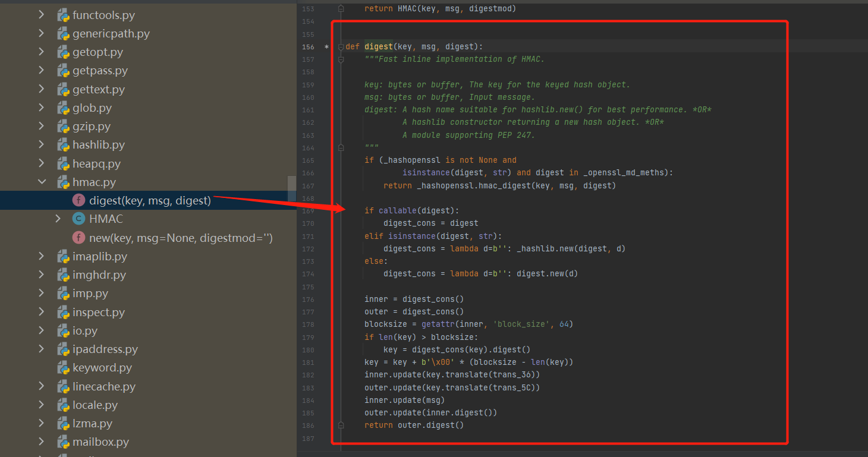The image size is (868, 457).
Task: Click the inspect.py Python file icon
Action: tap(63, 312)
